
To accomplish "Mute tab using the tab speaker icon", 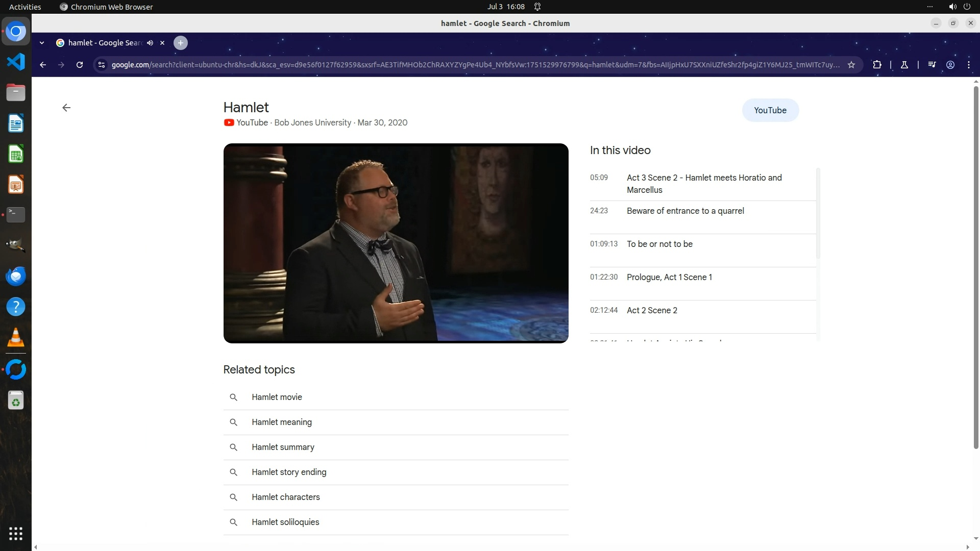I will pos(150,43).
